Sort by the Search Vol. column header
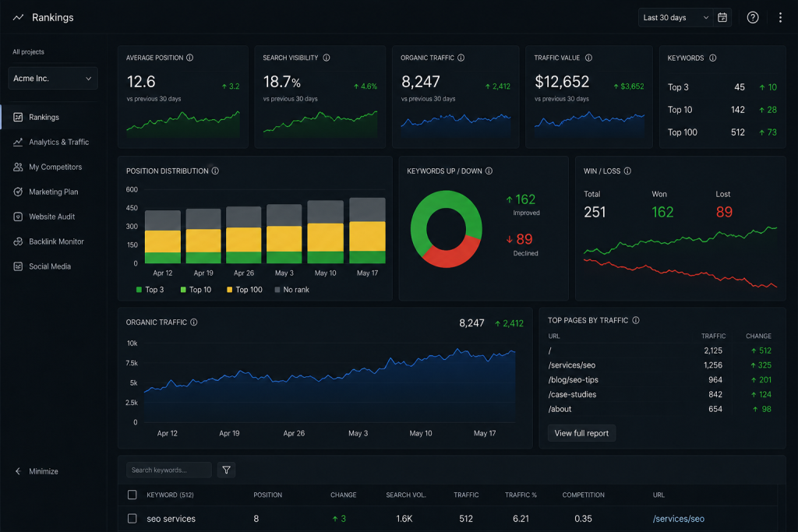The width and height of the screenshot is (798, 532). click(406, 495)
